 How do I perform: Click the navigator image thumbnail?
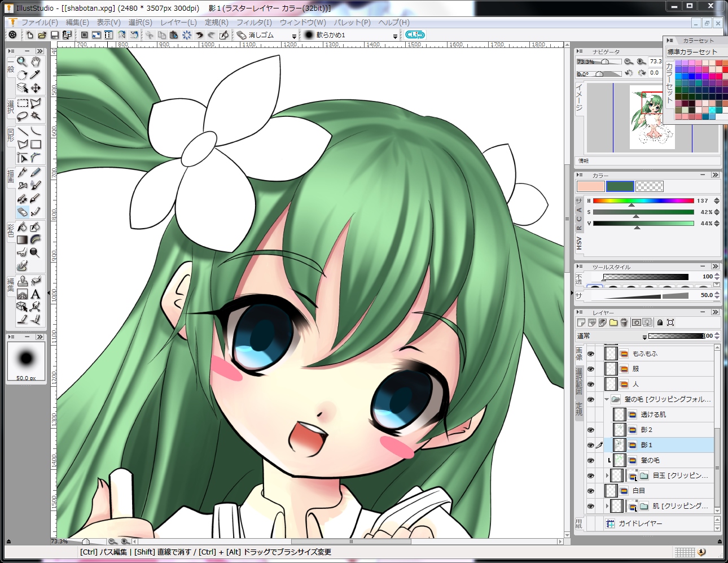651,117
